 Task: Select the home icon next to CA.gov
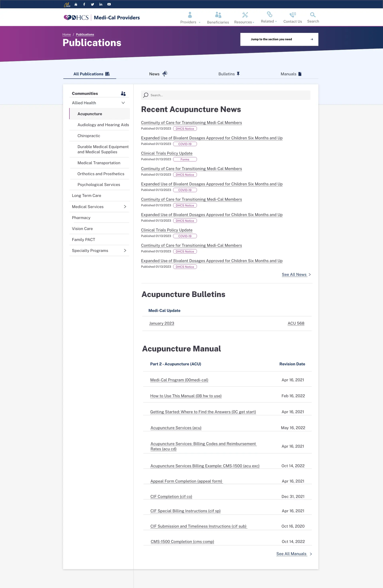pos(76,4)
